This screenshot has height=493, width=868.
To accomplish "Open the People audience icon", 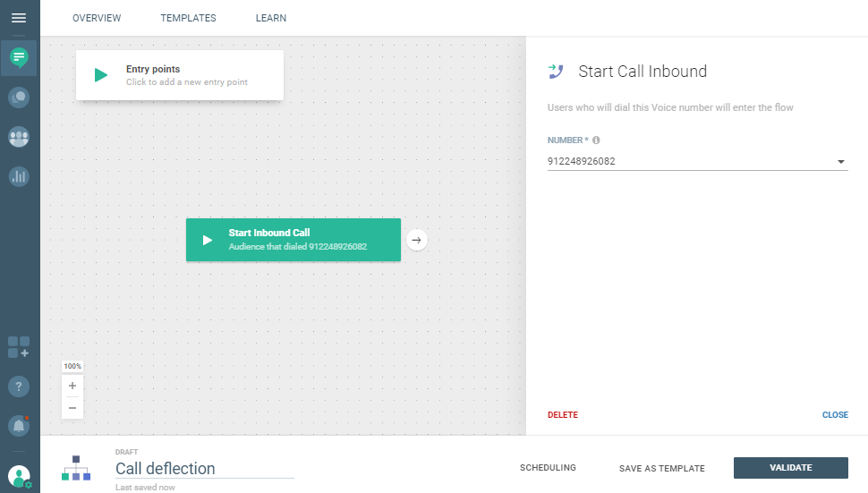I will [x=19, y=137].
